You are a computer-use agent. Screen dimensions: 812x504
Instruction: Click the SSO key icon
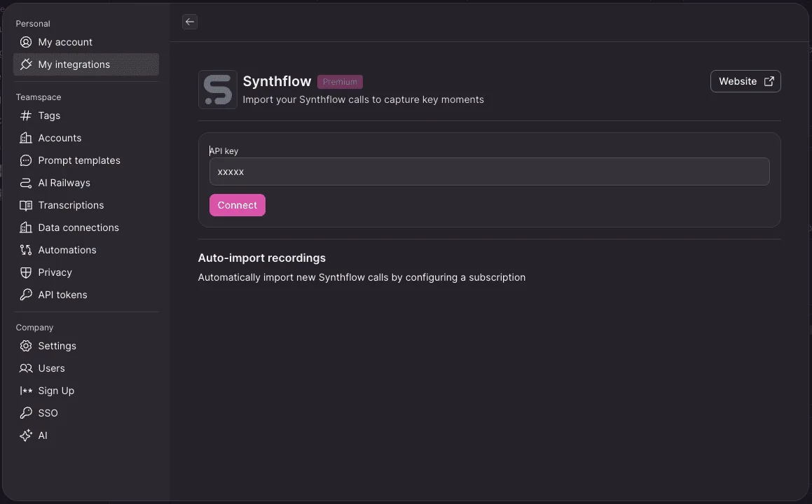tap(26, 413)
